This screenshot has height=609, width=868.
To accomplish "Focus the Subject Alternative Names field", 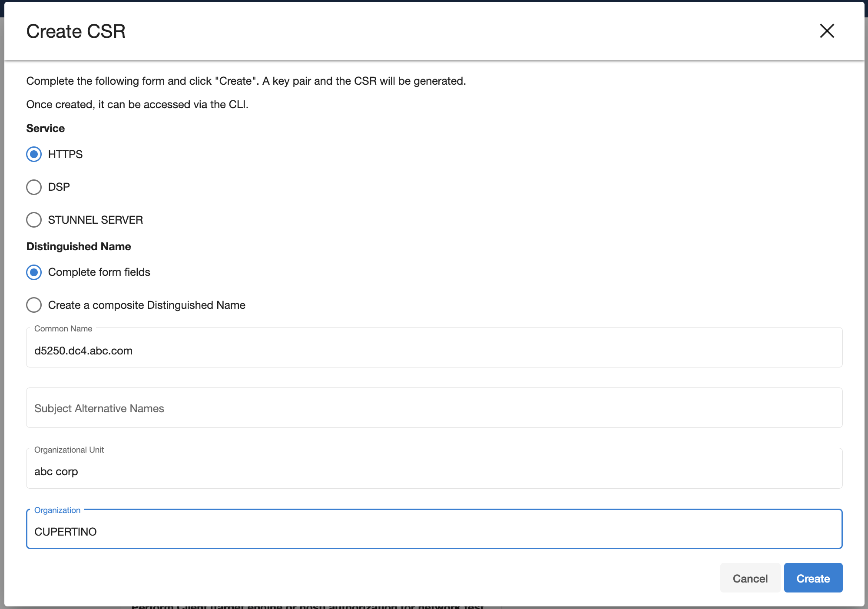I will click(x=434, y=408).
